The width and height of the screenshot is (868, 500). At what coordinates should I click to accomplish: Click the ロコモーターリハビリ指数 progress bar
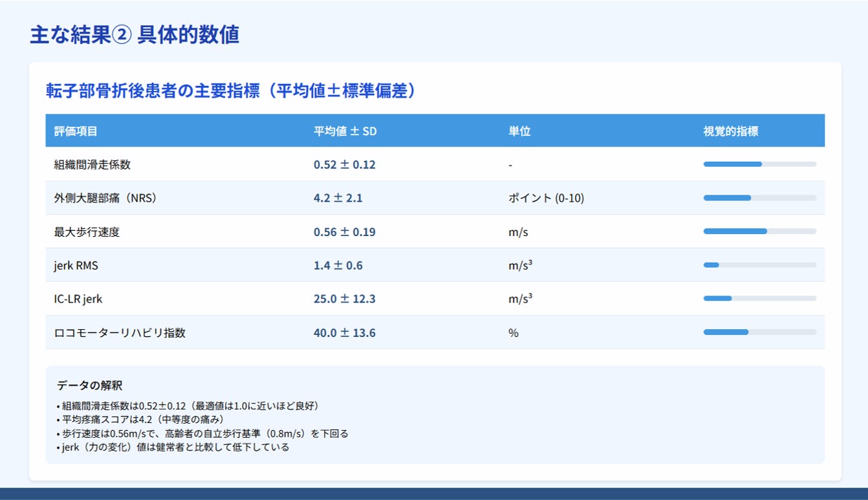759,332
